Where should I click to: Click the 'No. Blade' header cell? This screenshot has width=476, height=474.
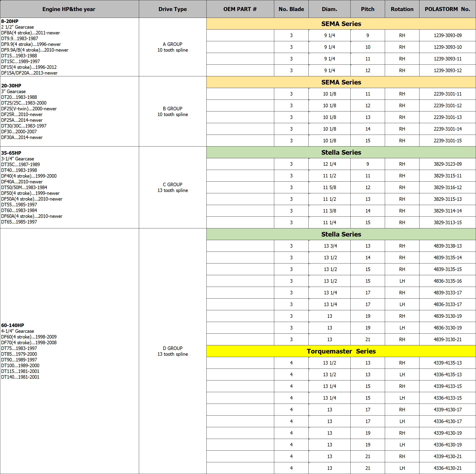[291, 9]
